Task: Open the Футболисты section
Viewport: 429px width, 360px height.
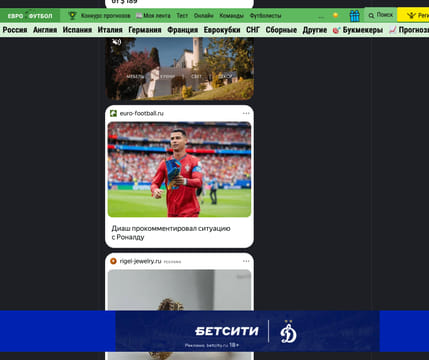Action: point(265,15)
